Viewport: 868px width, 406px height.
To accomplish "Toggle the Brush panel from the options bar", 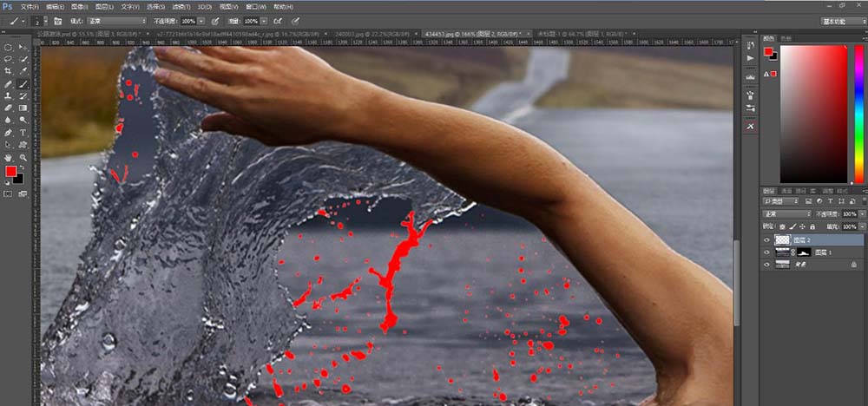I will (58, 21).
